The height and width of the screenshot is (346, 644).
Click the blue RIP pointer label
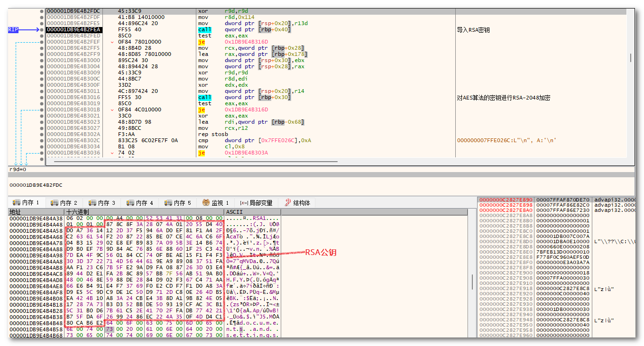pyautogui.click(x=14, y=30)
